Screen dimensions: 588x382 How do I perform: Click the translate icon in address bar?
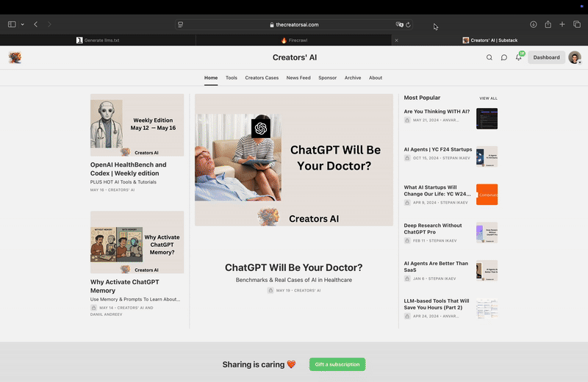[399, 24]
